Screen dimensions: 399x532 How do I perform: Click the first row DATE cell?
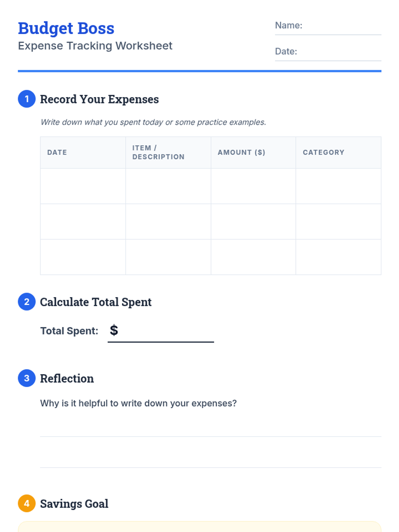pos(83,186)
